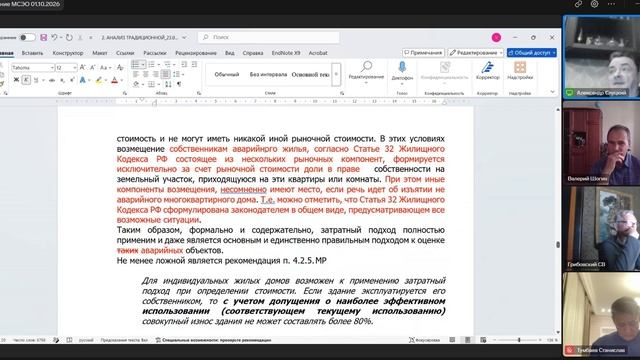The height and width of the screenshot is (360, 640).
Task: Open the Acrobat tab
Action: click(x=318, y=53)
